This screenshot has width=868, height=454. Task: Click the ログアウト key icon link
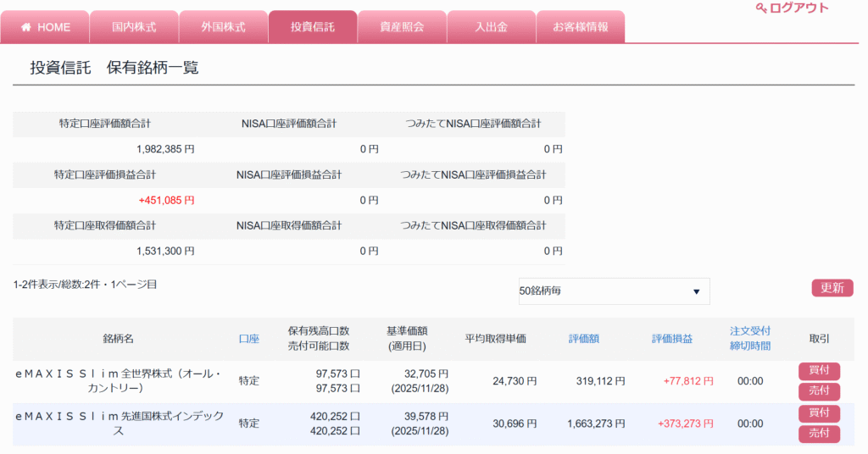pos(792,8)
